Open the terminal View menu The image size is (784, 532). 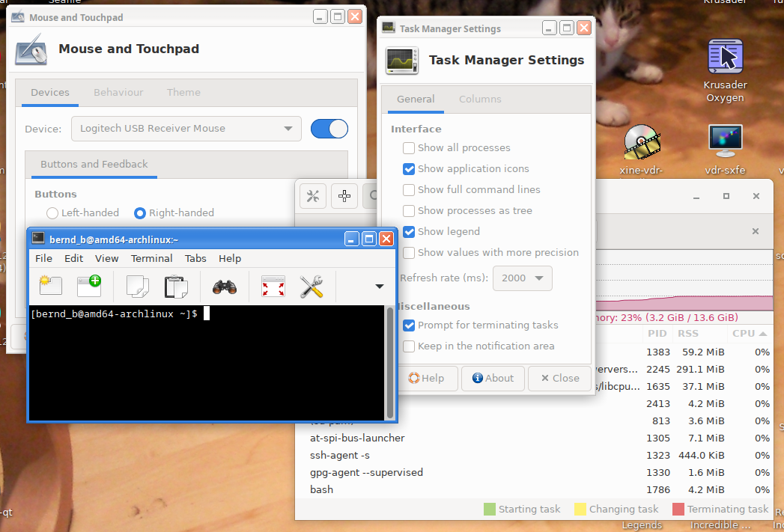click(107, 258)
